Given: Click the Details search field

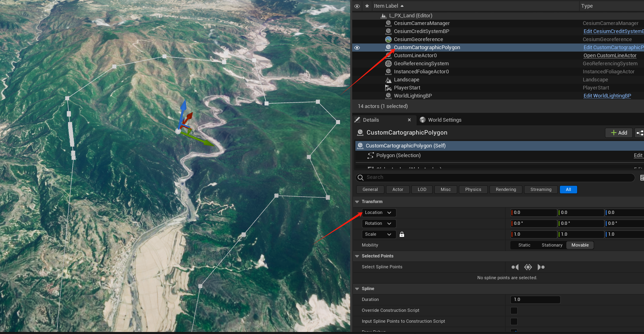Looking at the screenshot, I should coord(495,178).
